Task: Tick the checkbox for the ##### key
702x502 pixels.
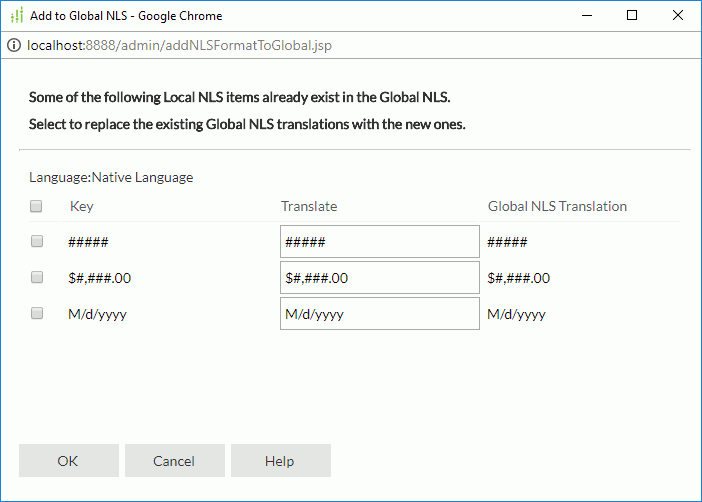Action: pyautogui.click(x=37, y=241)
